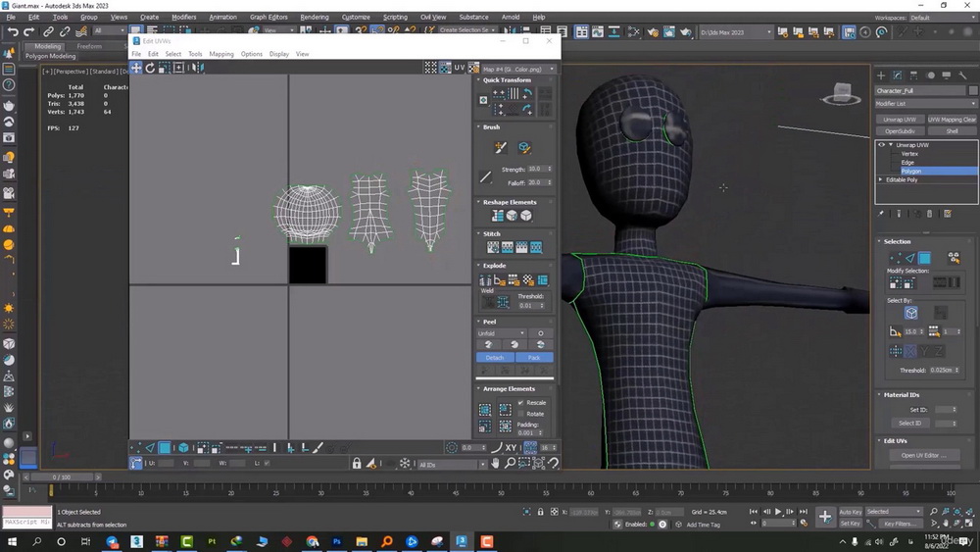This screenshot has height=552, width=980.
Task: Toggle the L lock checkbox beside W field
Action: coord(267,463)
